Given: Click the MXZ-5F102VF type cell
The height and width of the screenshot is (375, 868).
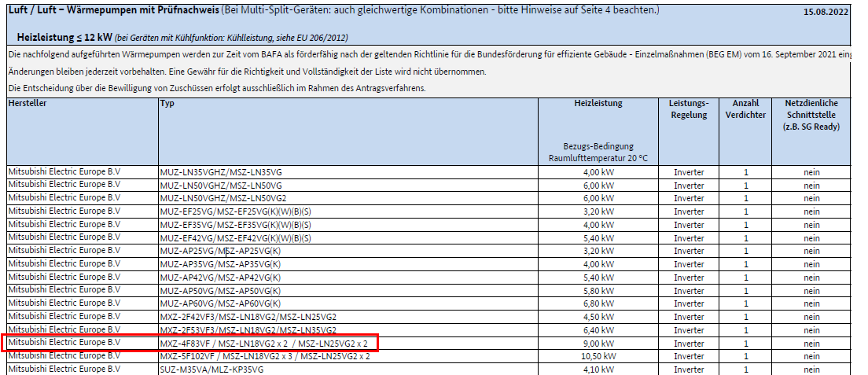Looking at the screenshot, I should coord(348,356).
